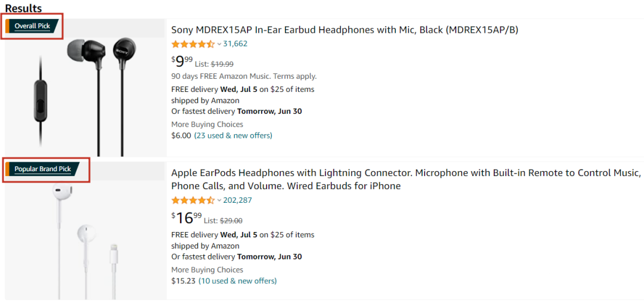Screen dimensions: 644x303
Task: Click the Apple EarPods star rating
Action: coord(193,200)
